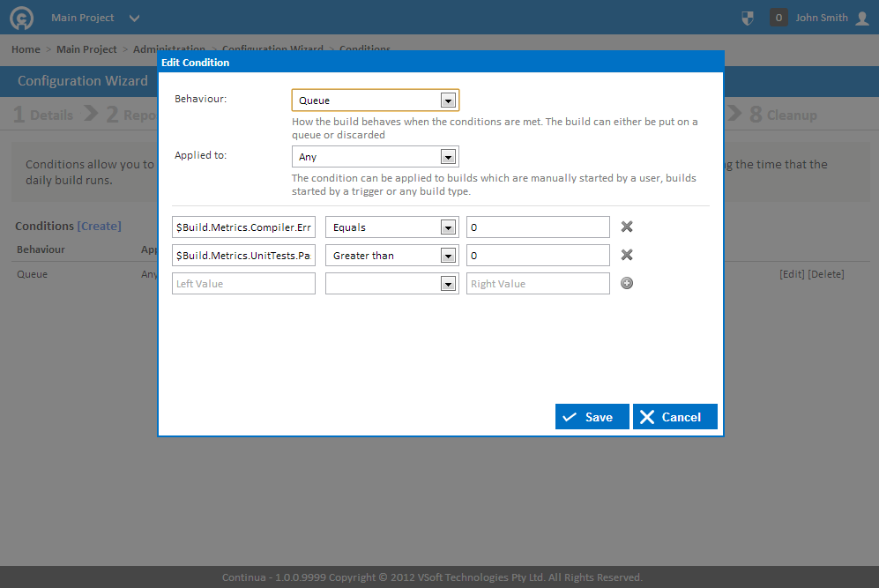Click the $Build.Metrics.Compiler.Err left value field
Image resolution: width=879 pixels, height=588 pixels.
(x=243, y=227)
